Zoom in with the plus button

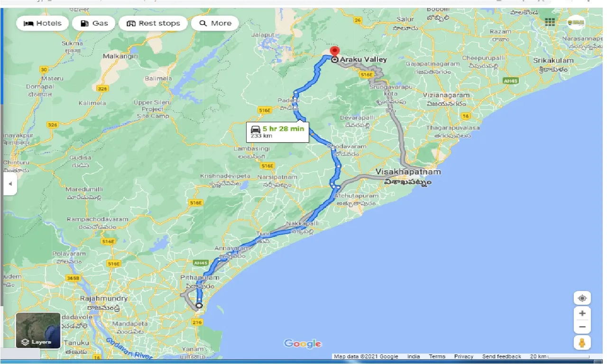[x=582, y=313]
